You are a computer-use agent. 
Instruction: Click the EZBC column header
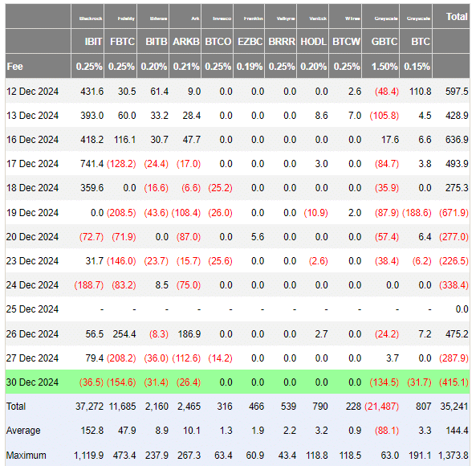(250, 41)
